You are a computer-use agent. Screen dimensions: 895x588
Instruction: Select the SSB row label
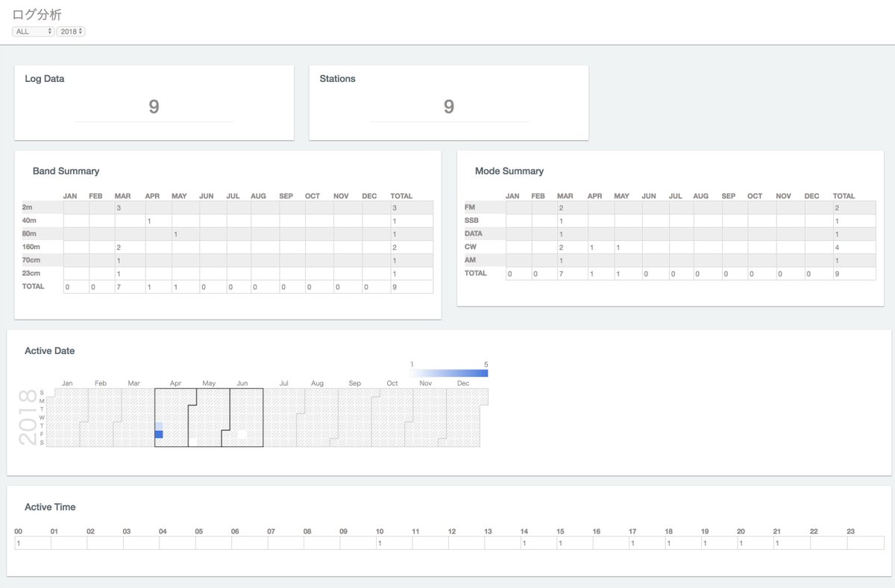pyautogui.click(x=471, y=221)
